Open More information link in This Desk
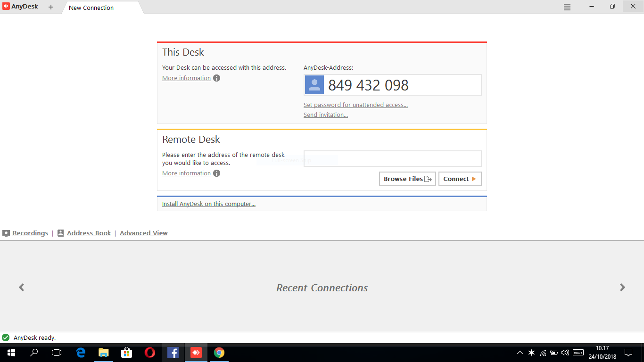644x362 pixels. tap(186, 78)
